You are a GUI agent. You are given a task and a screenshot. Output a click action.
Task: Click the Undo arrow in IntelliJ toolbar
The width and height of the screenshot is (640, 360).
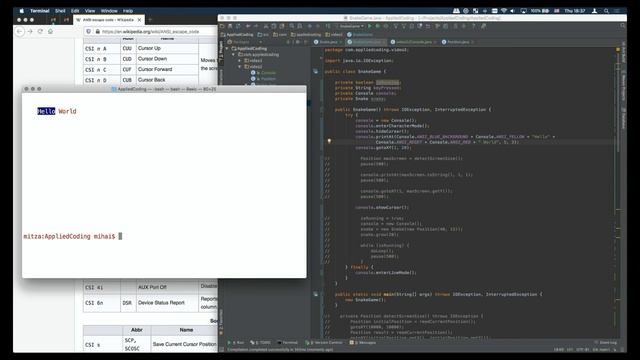point(248,26)
